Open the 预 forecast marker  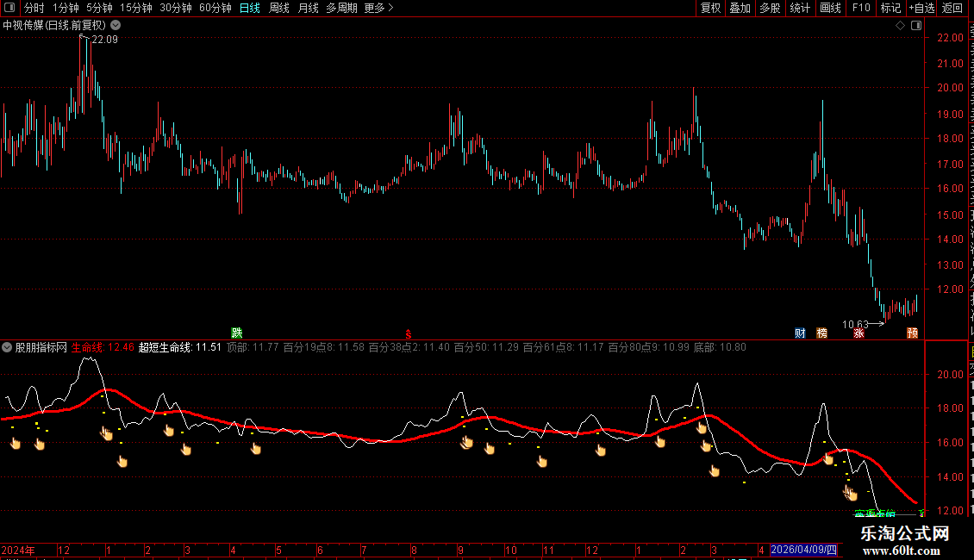coord(913,333)
